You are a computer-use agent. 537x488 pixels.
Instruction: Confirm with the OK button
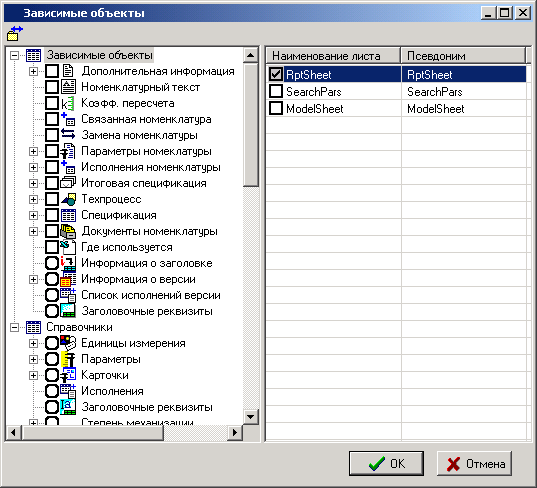386,463
